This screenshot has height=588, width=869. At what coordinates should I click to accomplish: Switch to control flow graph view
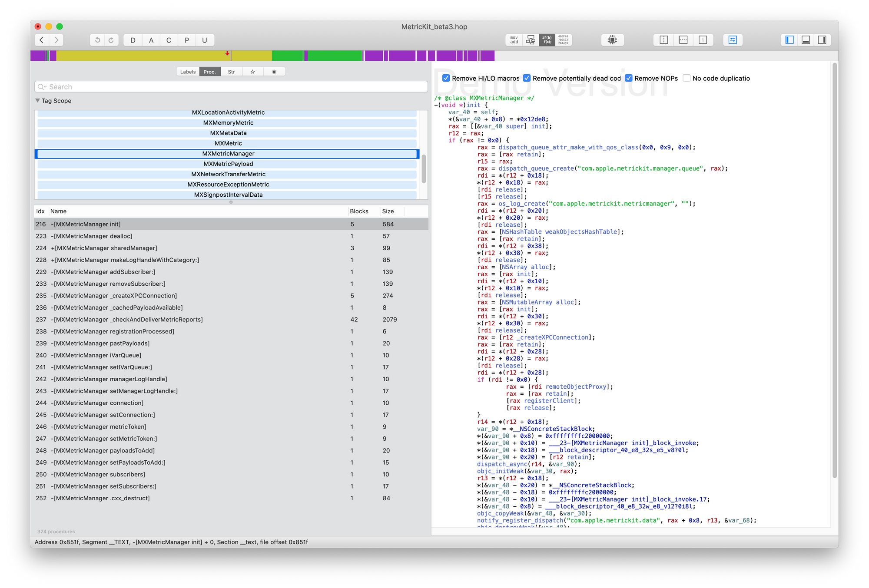pyautogui.click(x=531, y=40)
